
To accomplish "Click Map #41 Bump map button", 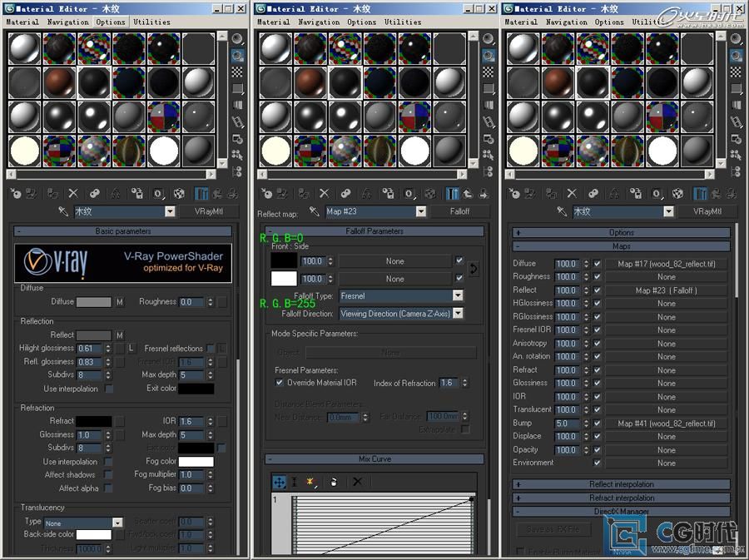I will (x=667, y=423).
